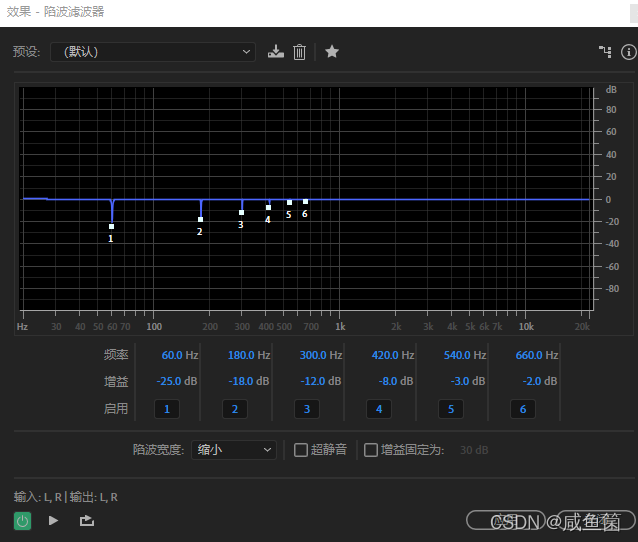Screen dimensions: 638x542
Task: Select control point 6 on the graph
Action: click(305, 201)
